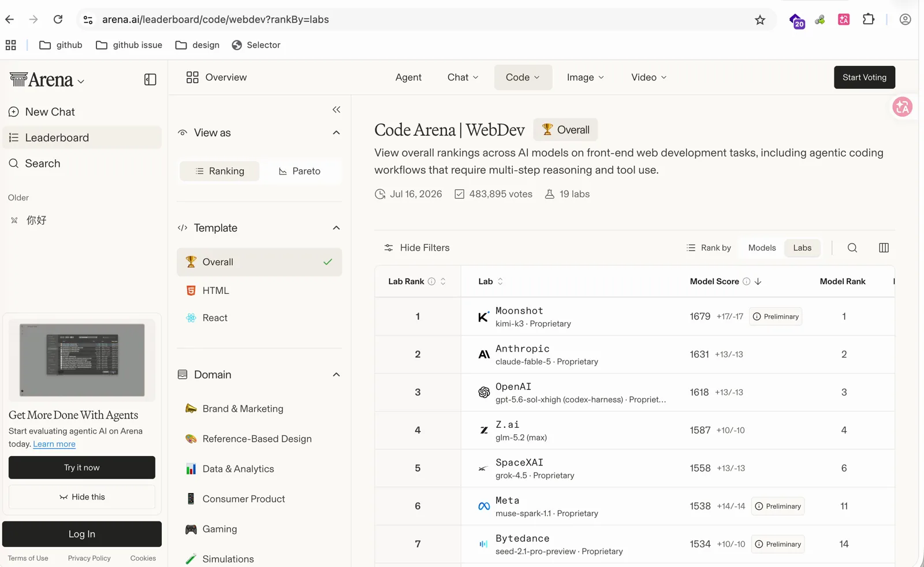Click the Meta lab logo

click(x=484, y=506)
